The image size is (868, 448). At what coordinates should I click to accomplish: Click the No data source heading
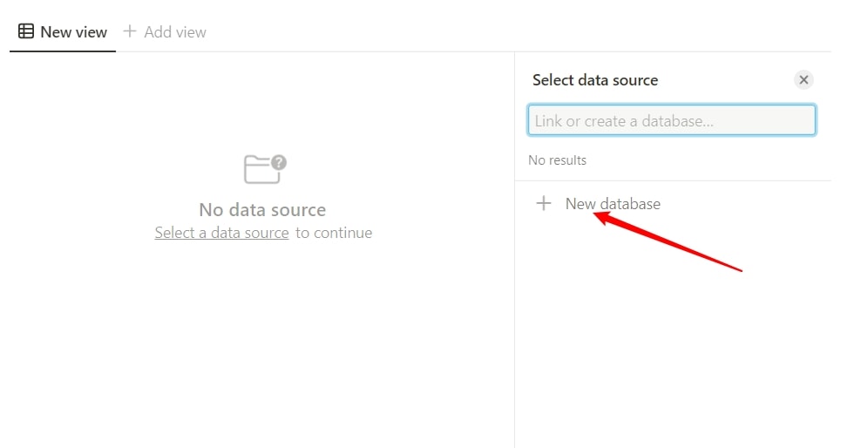click(262, 210)
